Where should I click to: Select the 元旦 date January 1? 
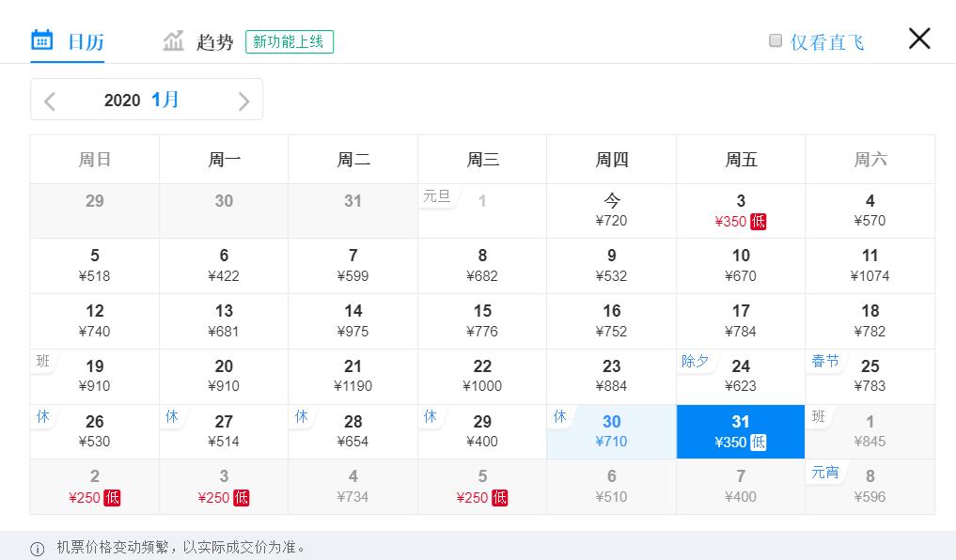482,210
